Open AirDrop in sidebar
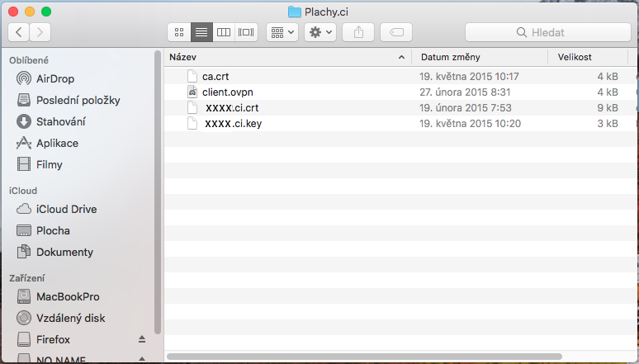Screen dimensions: 639x364 [55, 78]
